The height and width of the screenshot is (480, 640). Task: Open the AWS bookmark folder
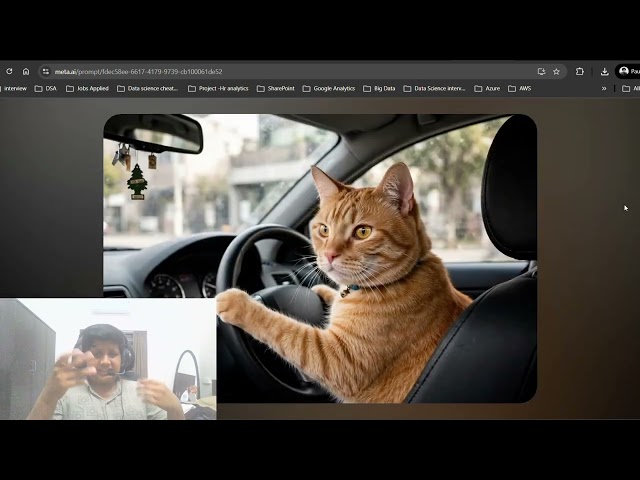pyautogui.click(x=520, y=88)
